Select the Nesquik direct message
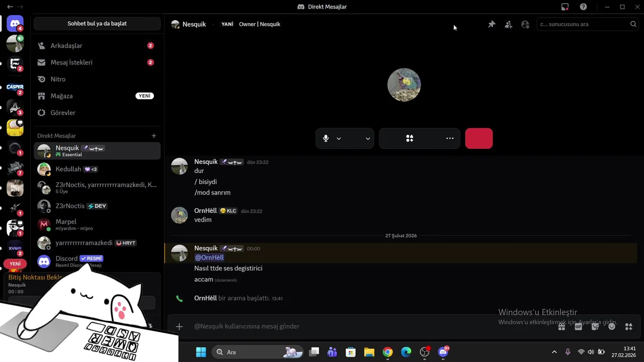 [x=97, y=151]
